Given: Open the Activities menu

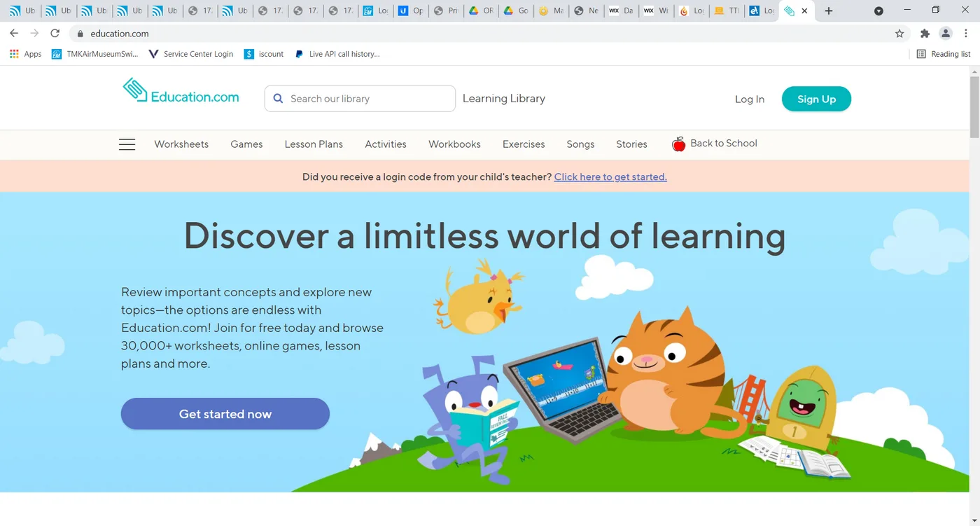Looking at the screenshot, I should (x=386, y=144).
